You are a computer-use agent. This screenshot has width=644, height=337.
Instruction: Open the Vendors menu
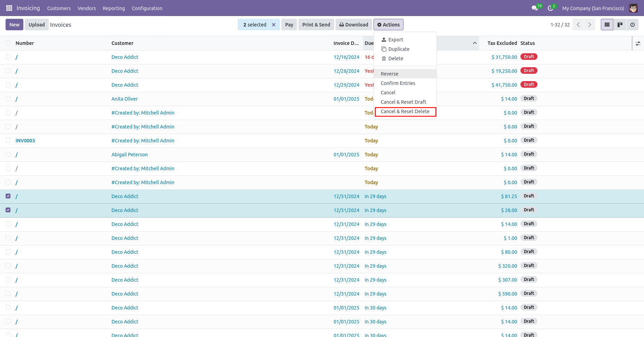click(87, 8)
